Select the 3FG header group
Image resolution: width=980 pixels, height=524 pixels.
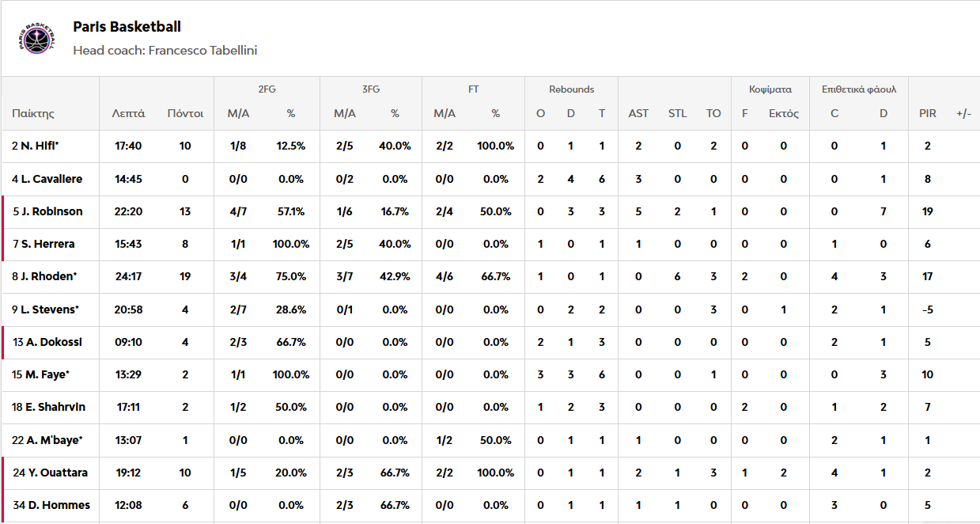(x=370, y=89)
